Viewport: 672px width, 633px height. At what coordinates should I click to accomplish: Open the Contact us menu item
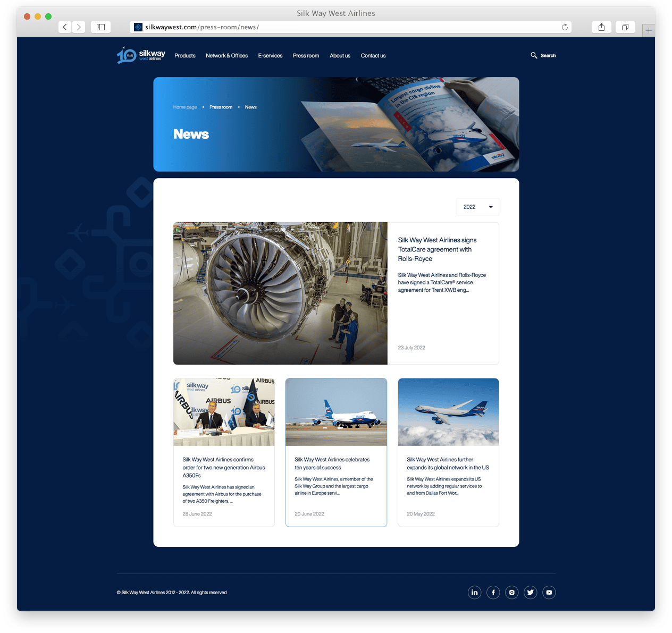coord(373,56)
